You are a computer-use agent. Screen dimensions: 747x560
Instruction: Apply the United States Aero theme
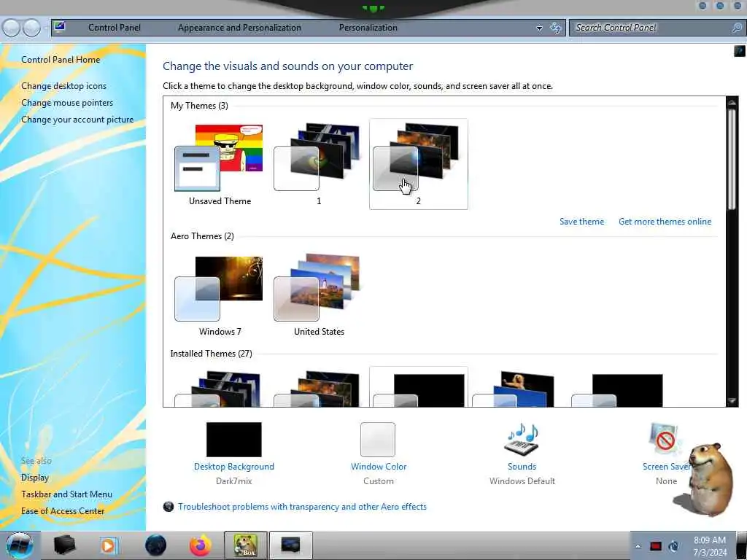pyautogui.click(x=319, y=295)
